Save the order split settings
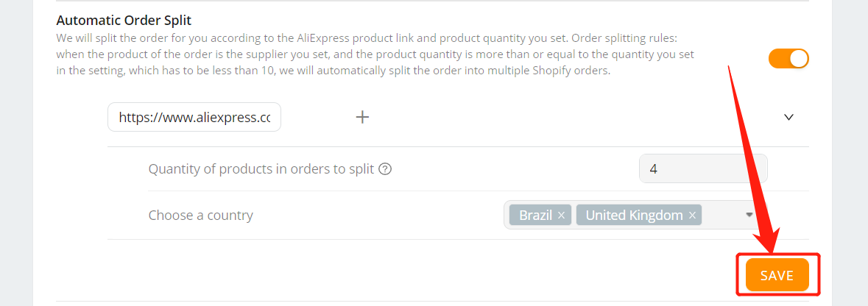The width and height of the screenshot is (868, 306). pyautogui.click(x=777, y=275)
